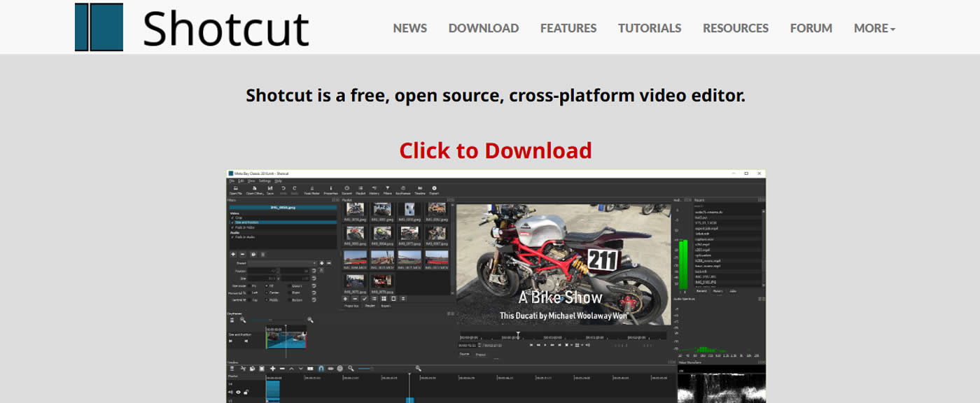
Task: Open the Settings menu in Shotcut
Action: 265,181
